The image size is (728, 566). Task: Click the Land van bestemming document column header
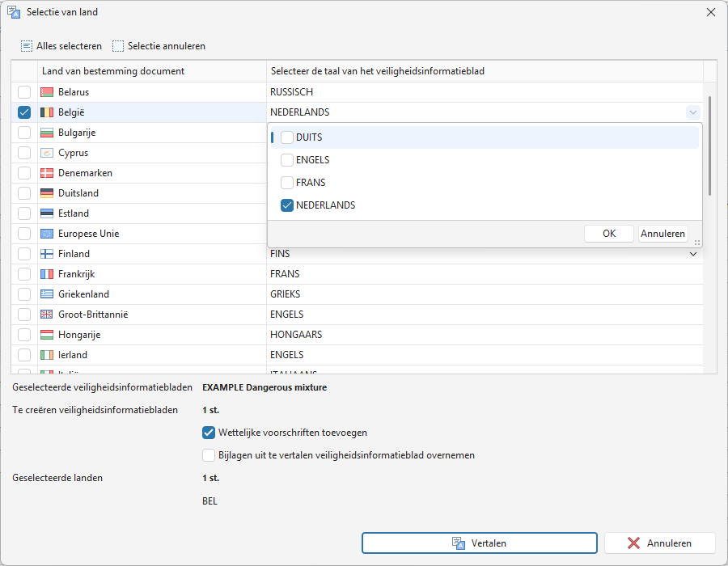point(152,71)
